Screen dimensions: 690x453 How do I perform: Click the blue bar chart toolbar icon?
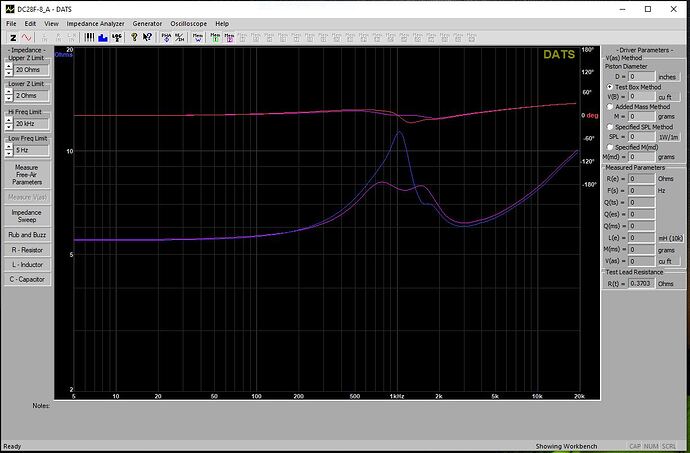point(101,36)
